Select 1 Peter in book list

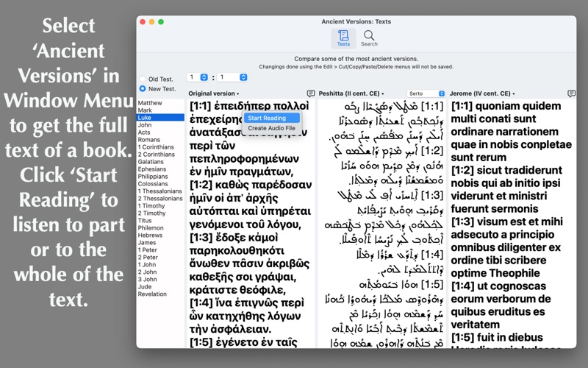point(160,250)
